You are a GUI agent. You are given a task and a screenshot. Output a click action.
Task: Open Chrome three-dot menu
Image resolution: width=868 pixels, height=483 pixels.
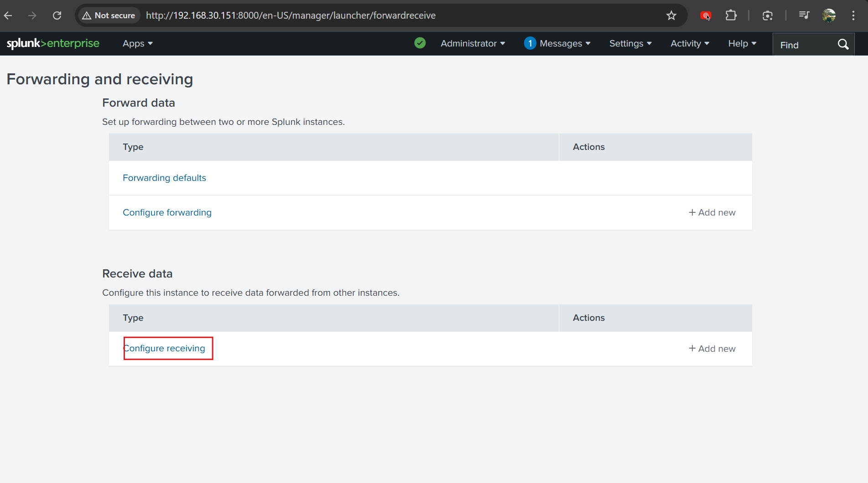tap(853, 15)
